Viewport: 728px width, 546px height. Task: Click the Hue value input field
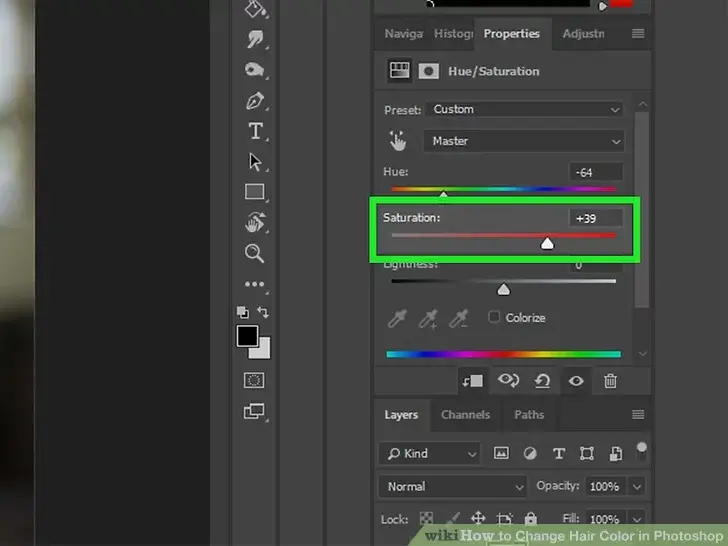tap(597, 172)
